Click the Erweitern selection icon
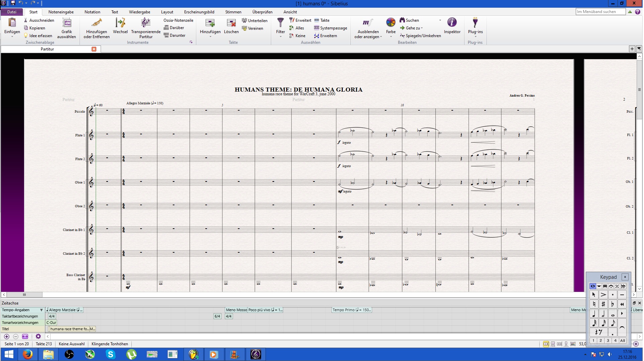644x361 pixels. click(316, 36)
